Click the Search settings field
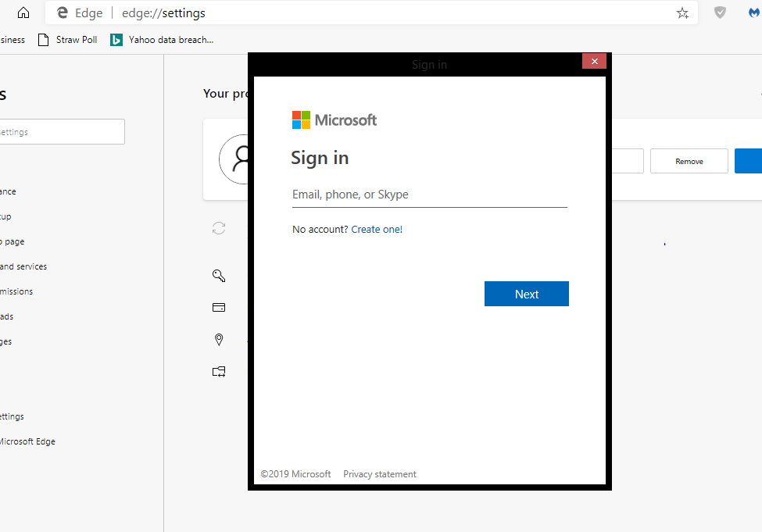 click(x=63, y=132)
